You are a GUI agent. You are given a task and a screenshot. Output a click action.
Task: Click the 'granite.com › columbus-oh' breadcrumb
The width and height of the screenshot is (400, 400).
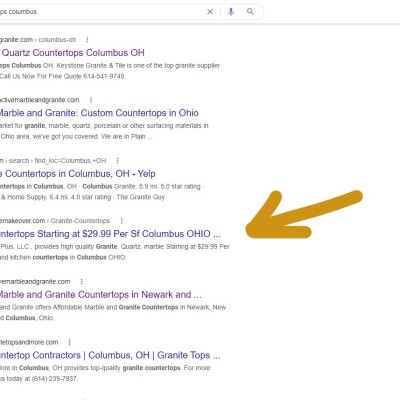[38, 40]
